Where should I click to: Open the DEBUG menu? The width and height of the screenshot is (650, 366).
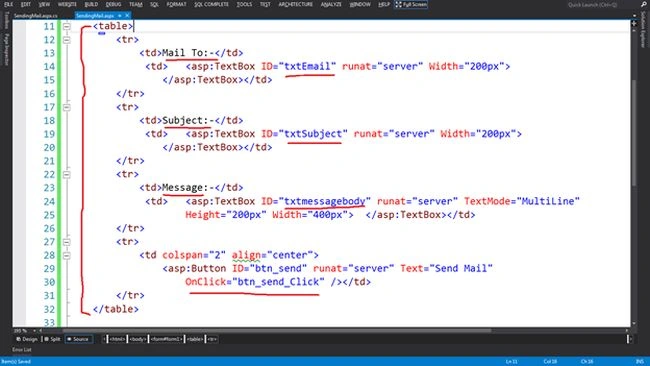click(113, 4)
